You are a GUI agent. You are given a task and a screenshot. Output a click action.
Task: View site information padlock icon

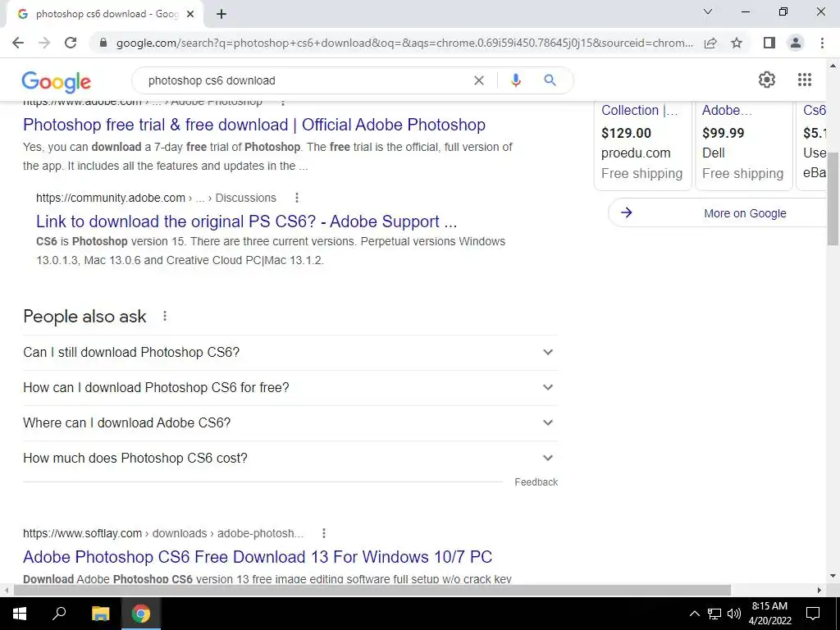coord(103,43)
